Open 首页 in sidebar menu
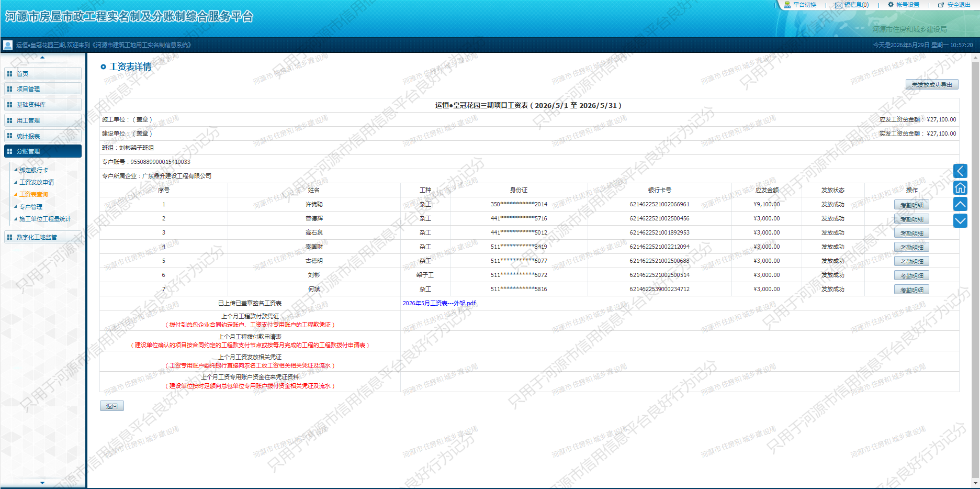 point(43,74)
